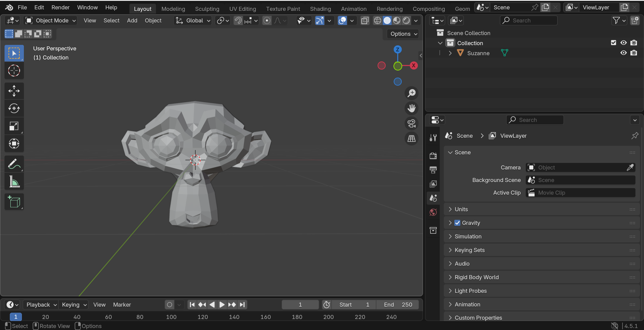Open the Object Mode dropdown
The image size is (644, 330).
pos(51,21)
